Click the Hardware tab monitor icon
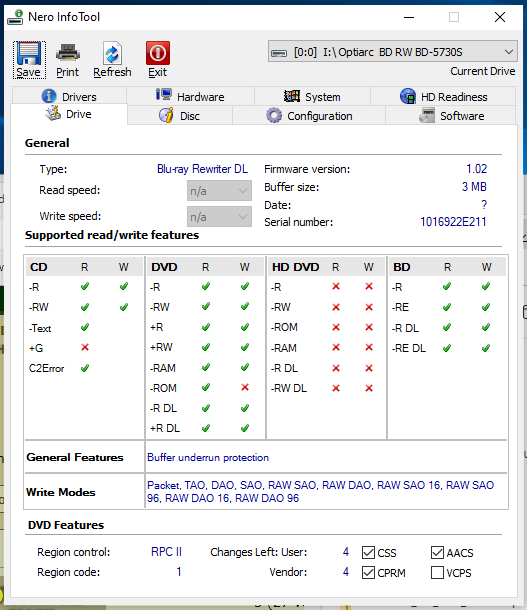Viewport: 527px width, 610px height. click(x=164, y=95)
